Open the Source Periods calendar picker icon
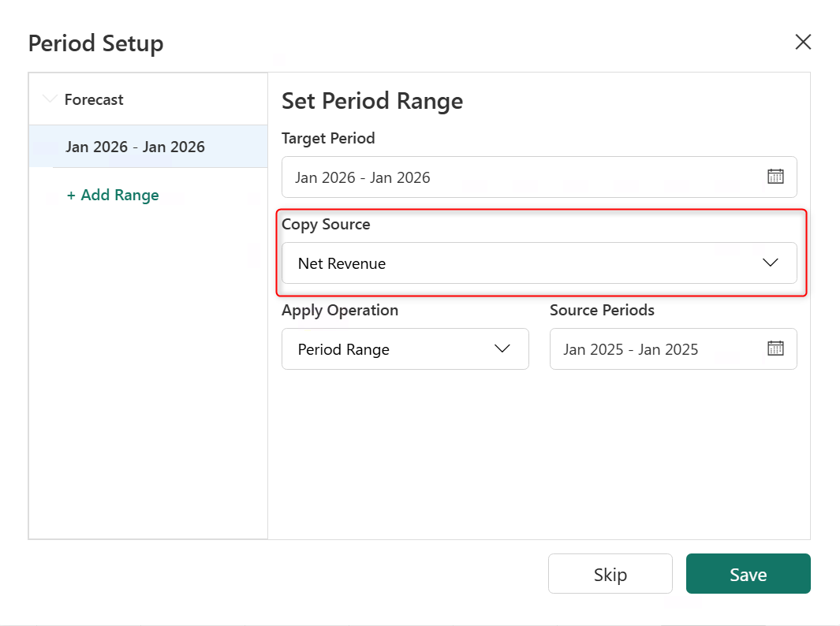This screenshot has width=840, height=626. coord(775,348)
